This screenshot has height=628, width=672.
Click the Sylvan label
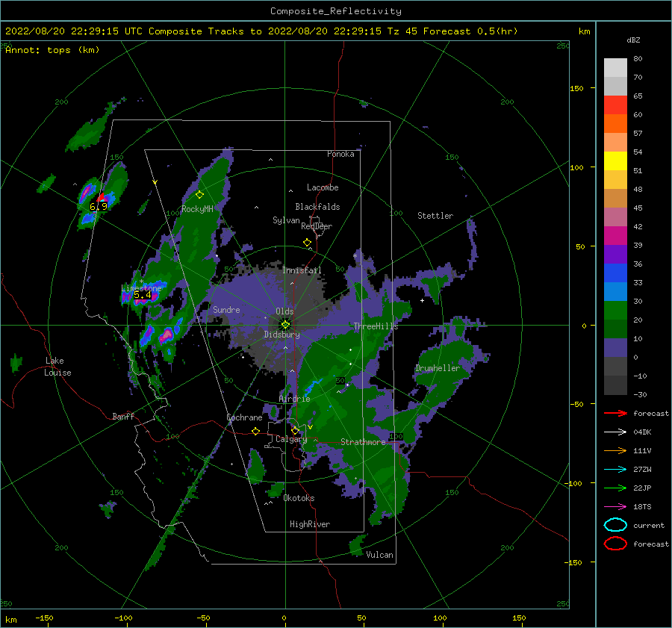[286, 220]
